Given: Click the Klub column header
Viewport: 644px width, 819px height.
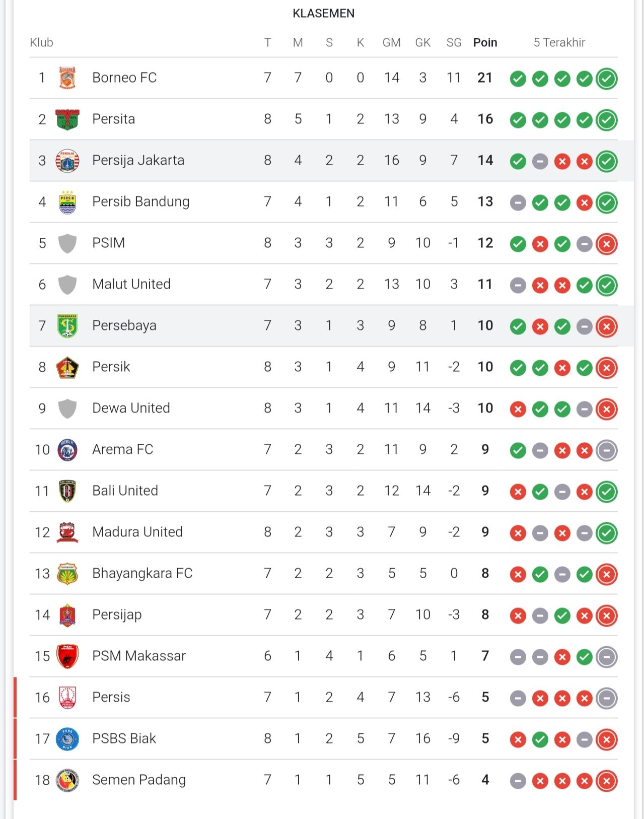Looking at the screenshot, I should coord(41,43).
